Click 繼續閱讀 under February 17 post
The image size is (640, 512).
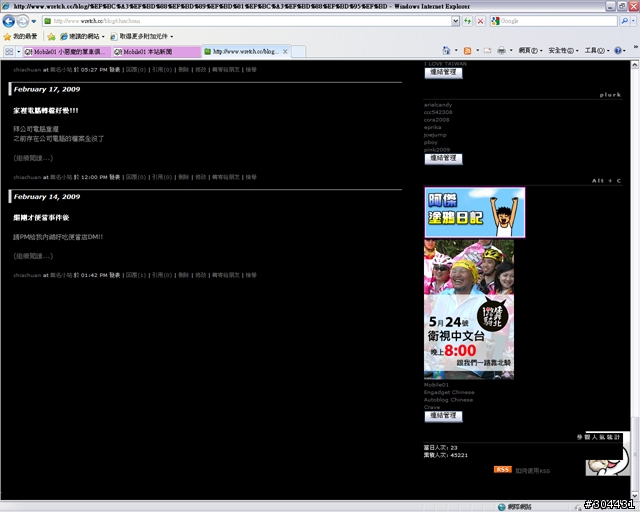33,158
